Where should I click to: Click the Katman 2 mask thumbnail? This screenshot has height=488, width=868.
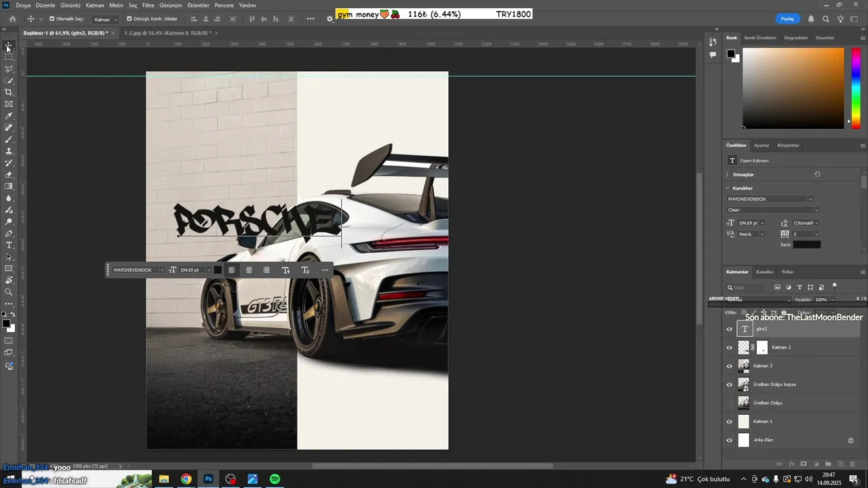click(x=762, y=348)
